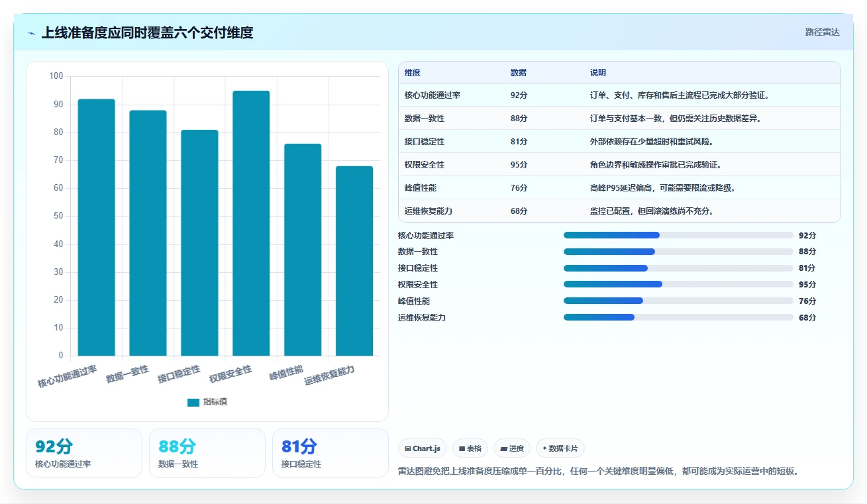Click the 峰值性能 progress bar
The width and height of the screenshot is (867, 504).
click(678, 301)
